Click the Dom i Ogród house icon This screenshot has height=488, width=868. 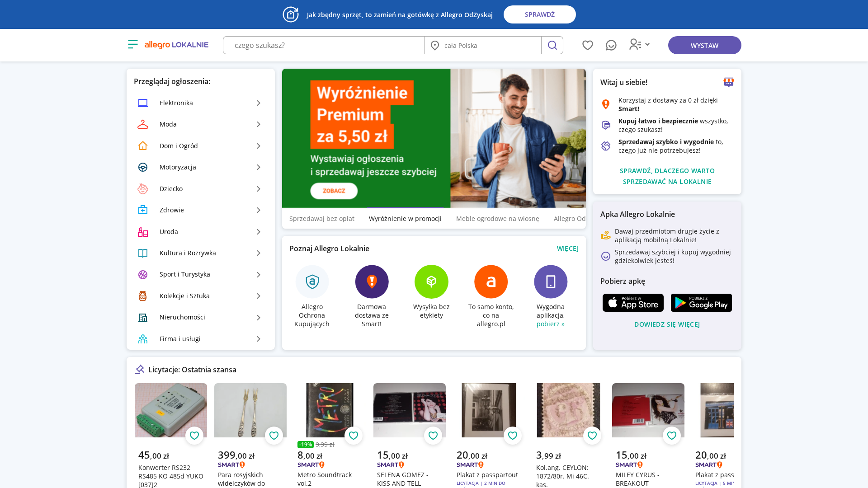tap(143, 146)
